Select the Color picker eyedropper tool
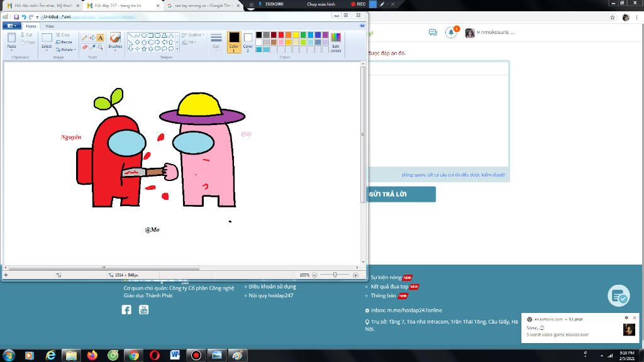The width and height of the screenshot is (644, 362). click(x=92, y=47)
